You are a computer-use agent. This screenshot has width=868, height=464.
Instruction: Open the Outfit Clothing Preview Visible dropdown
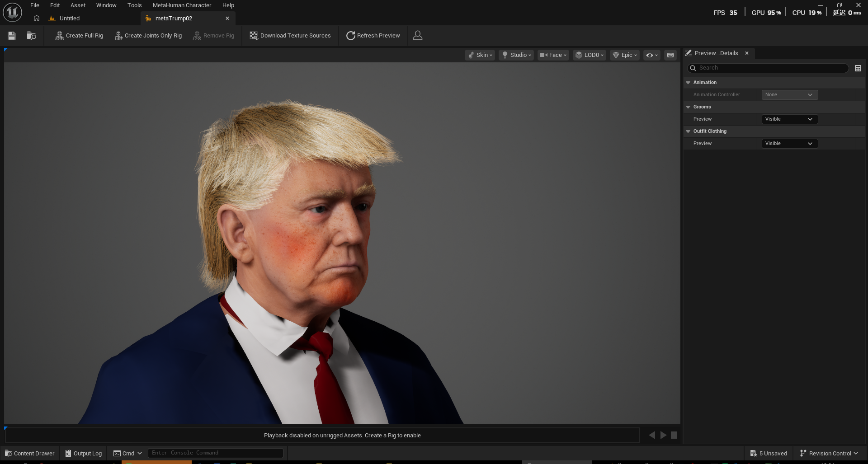coord(789,144)
